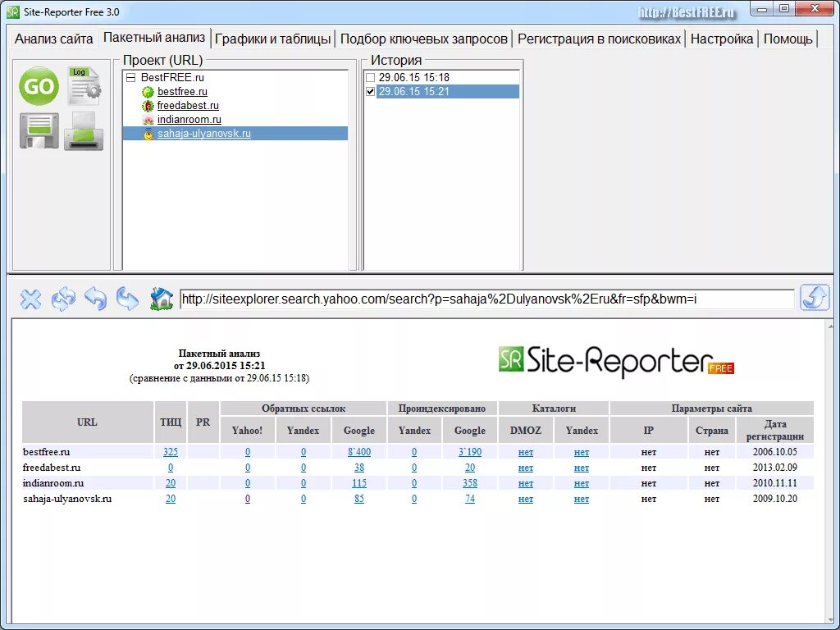Screen dimensions: 840x630
Task: Click the bestfree.ru favicon in project tree
Action: [148, 92]
